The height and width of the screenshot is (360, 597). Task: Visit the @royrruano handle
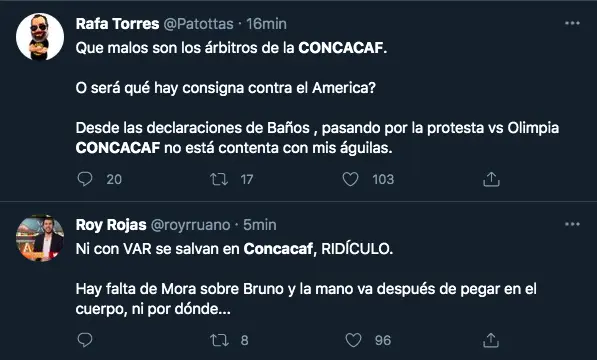190,225
